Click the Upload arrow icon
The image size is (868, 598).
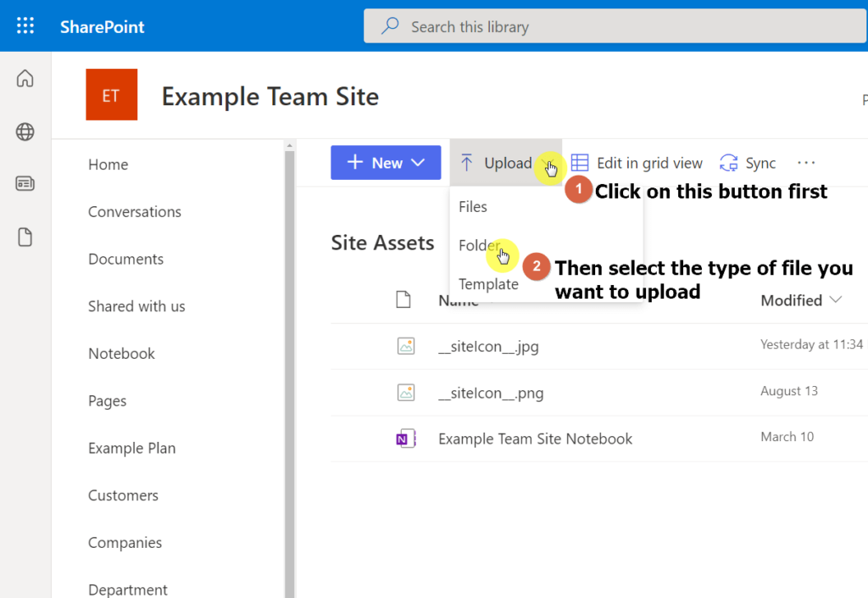tap(467, 163)
